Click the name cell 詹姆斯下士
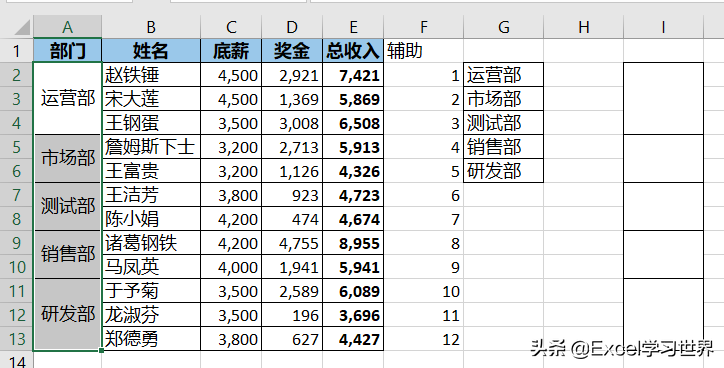 pos(151,147)
